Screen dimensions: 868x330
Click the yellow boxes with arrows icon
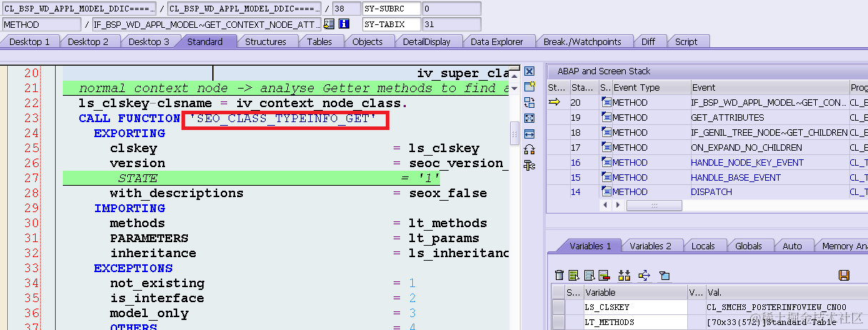pos(624,275)
